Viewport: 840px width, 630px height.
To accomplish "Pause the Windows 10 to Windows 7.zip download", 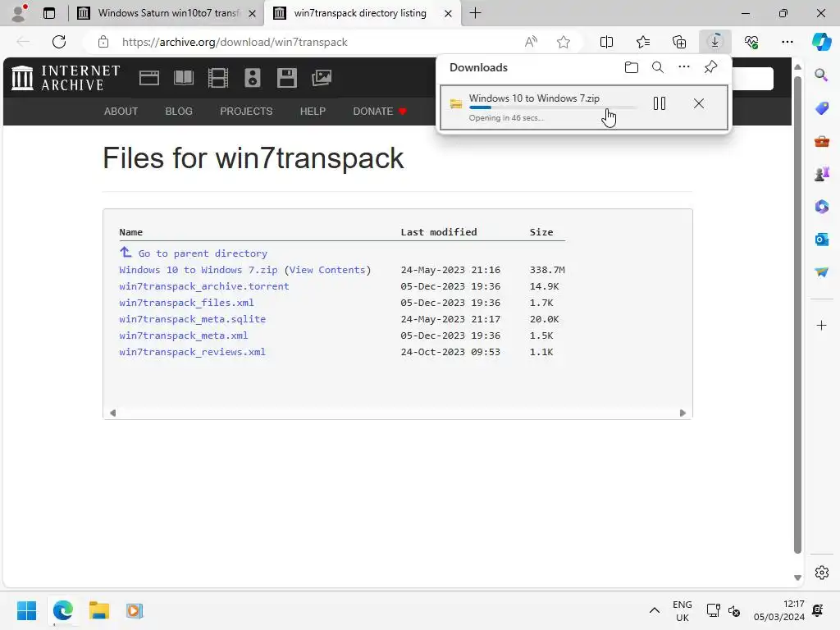I will pyautogui.click(x=660, y=103).
